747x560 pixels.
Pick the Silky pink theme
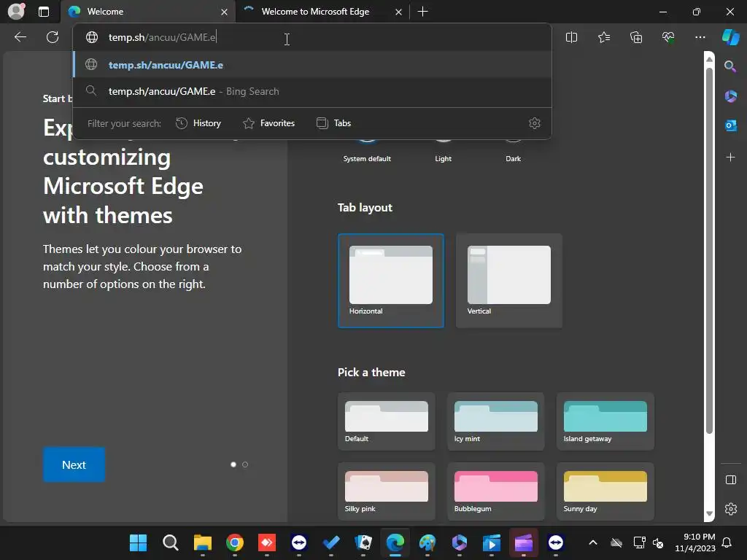coord(387,491)
